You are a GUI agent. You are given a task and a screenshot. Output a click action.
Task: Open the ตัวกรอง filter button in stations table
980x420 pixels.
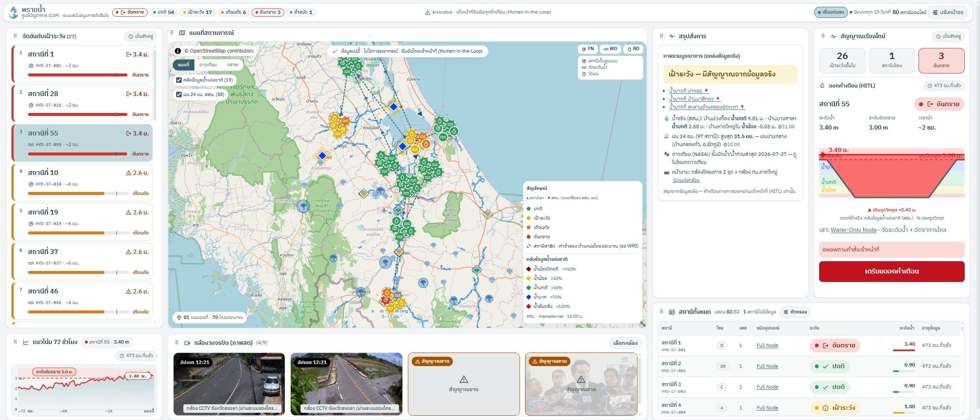(x=795, y=312)
